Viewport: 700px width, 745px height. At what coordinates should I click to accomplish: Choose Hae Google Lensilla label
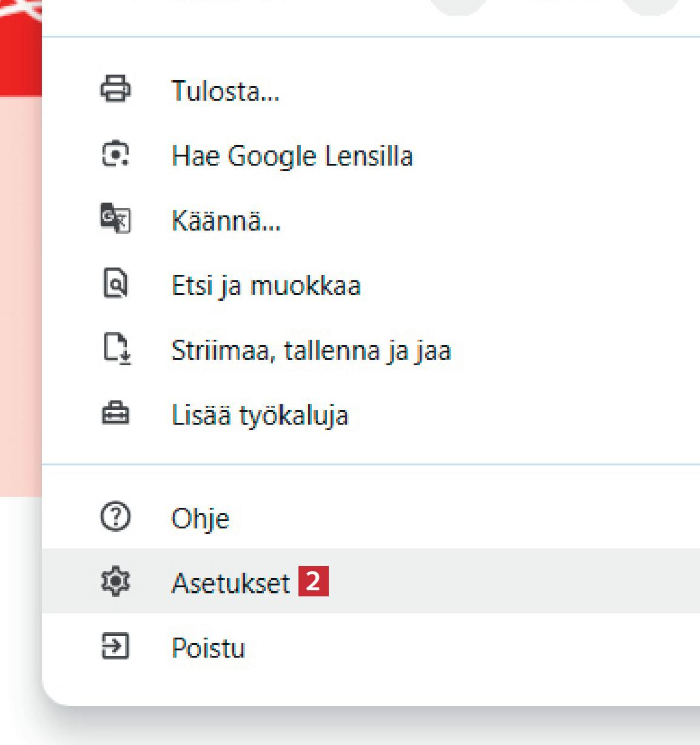pyautogui.click(x=292, y=156)
